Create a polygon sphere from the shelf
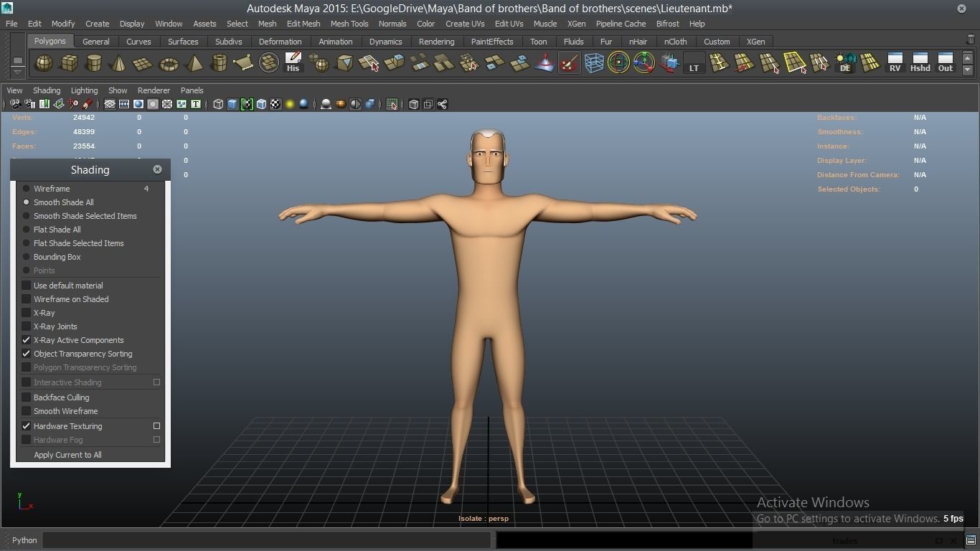 (44, 63)
